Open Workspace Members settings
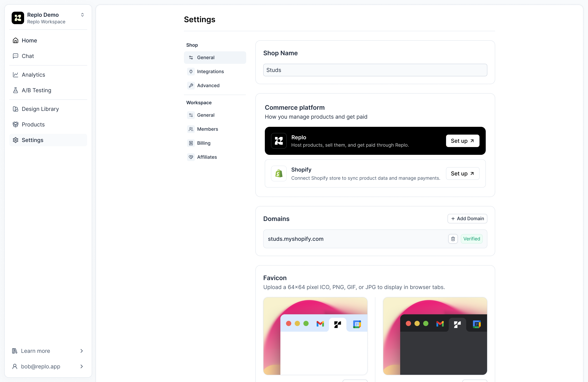Viewport: 588px width, 382px height. [207, 129]
